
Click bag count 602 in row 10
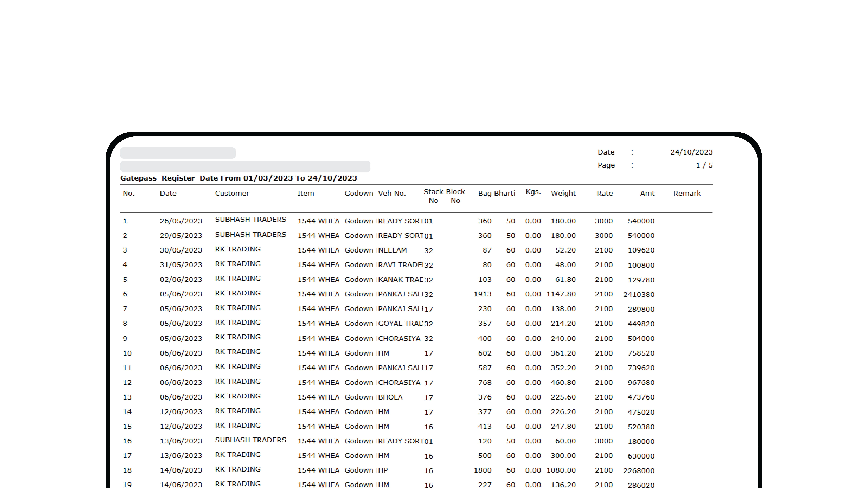pyautogui.click(x=485, y=353)
